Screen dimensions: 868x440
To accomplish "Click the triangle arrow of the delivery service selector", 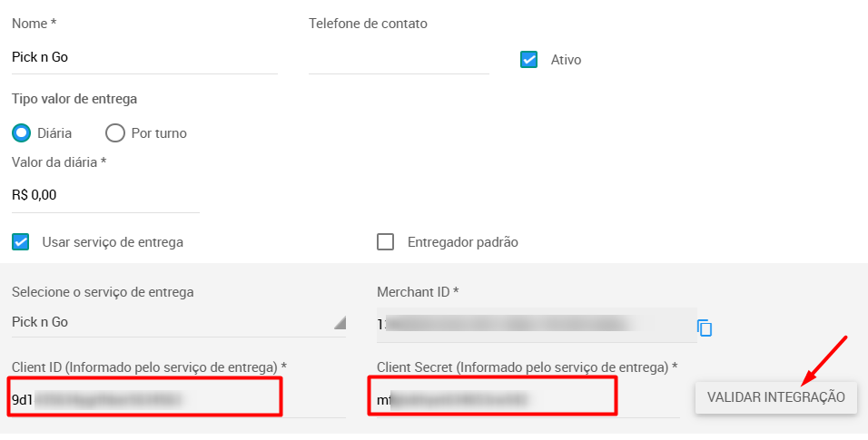I will (x=340, y=323).
